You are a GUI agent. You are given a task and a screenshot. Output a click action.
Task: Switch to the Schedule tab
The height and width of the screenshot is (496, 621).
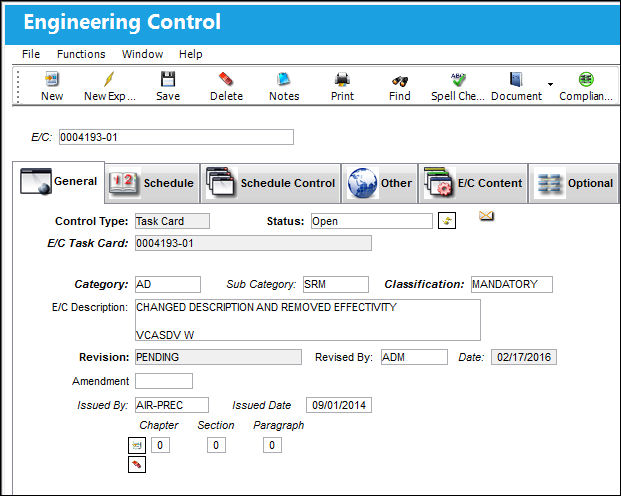(x=152, y=183)
